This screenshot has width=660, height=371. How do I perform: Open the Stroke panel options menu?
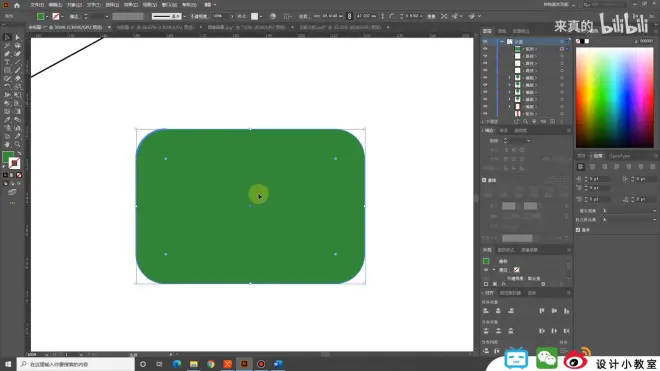point(569,131)
